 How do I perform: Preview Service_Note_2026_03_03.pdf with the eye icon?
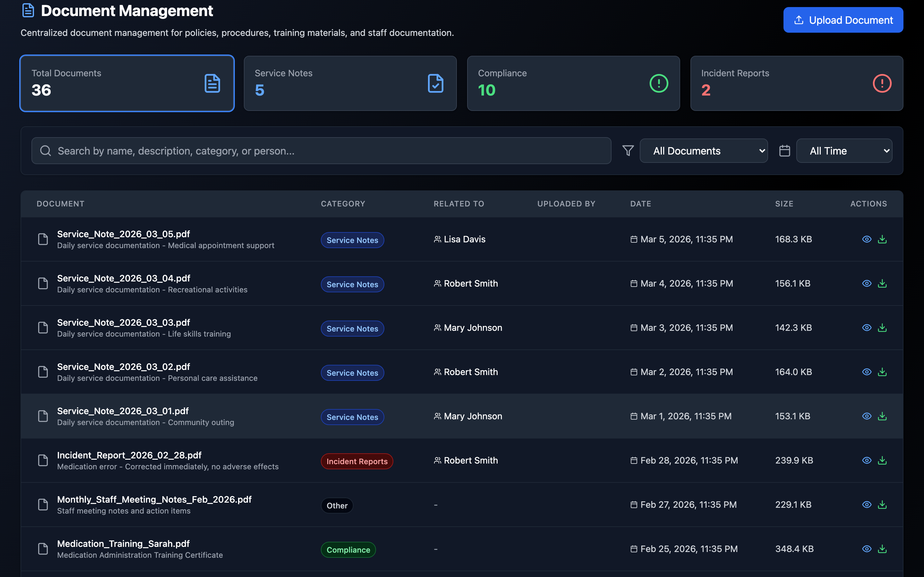(x=867, y=327)
